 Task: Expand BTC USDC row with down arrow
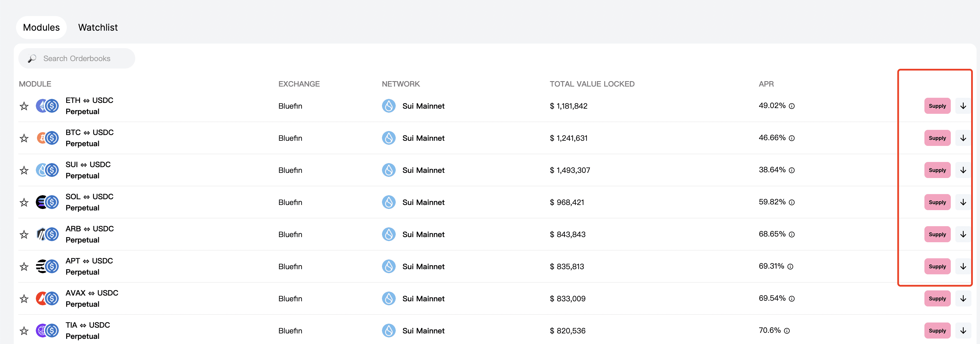tap(963, 138)
